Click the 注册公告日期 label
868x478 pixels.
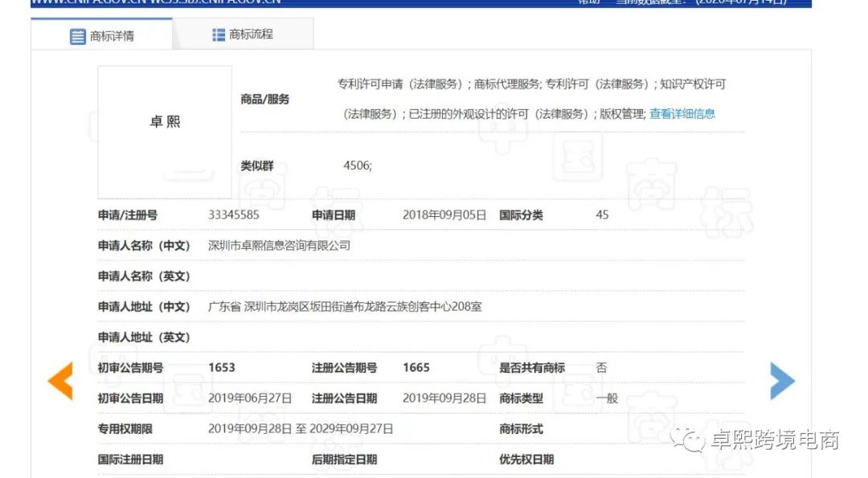[344, 398]
